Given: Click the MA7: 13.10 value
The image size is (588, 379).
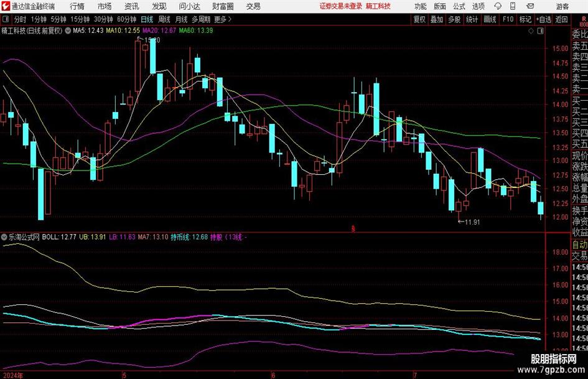Looking at the screenshot, I should tap(153, 237).
